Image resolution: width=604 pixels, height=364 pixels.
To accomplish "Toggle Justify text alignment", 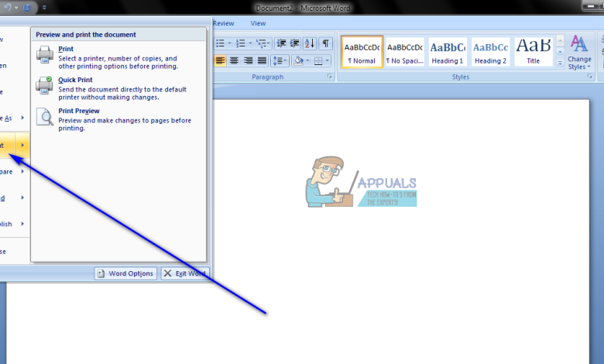I will pyautogui.click(x=262, y=60).
